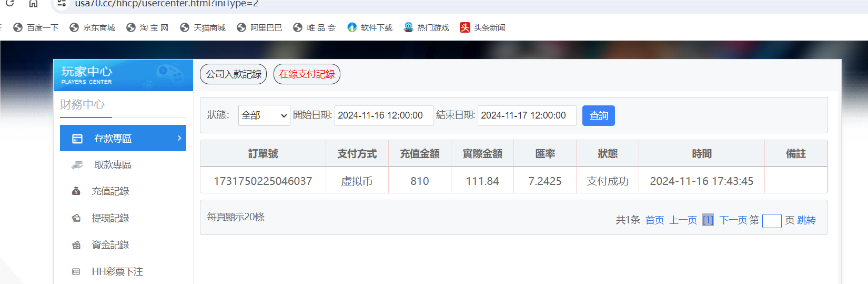This screenshot has width=868, height=284.
Task: Open the 阿里巴巴 bookmark
Action: pos(259,27)
